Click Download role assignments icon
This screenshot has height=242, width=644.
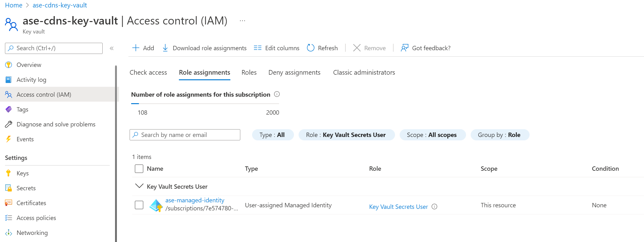pyautogui.click(x=165, y=48)
